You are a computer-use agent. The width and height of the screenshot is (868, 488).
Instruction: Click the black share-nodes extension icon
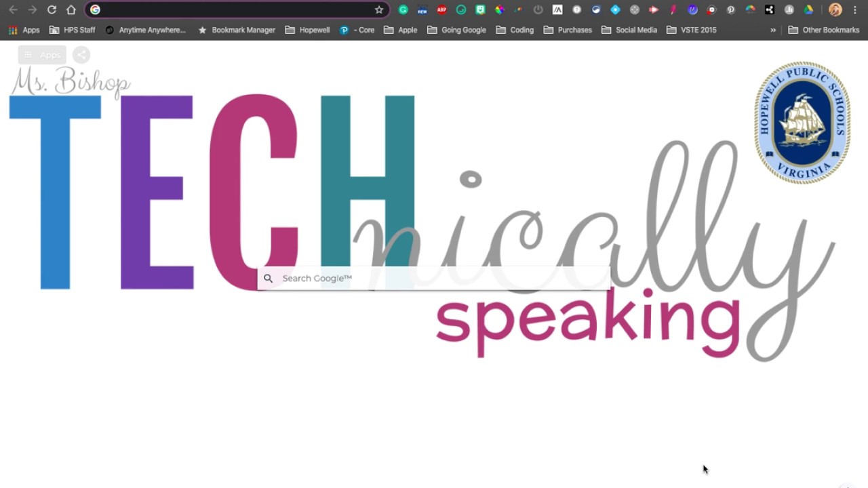770,9
